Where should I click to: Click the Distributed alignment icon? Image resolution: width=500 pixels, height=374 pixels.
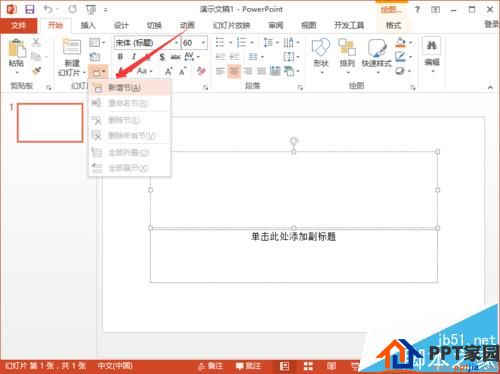click(x=275, y=71)
